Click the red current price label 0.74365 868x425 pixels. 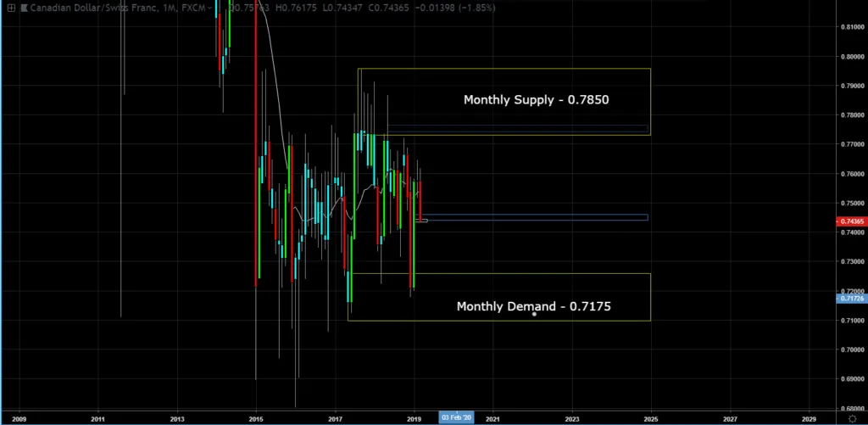tap(851, 221)
